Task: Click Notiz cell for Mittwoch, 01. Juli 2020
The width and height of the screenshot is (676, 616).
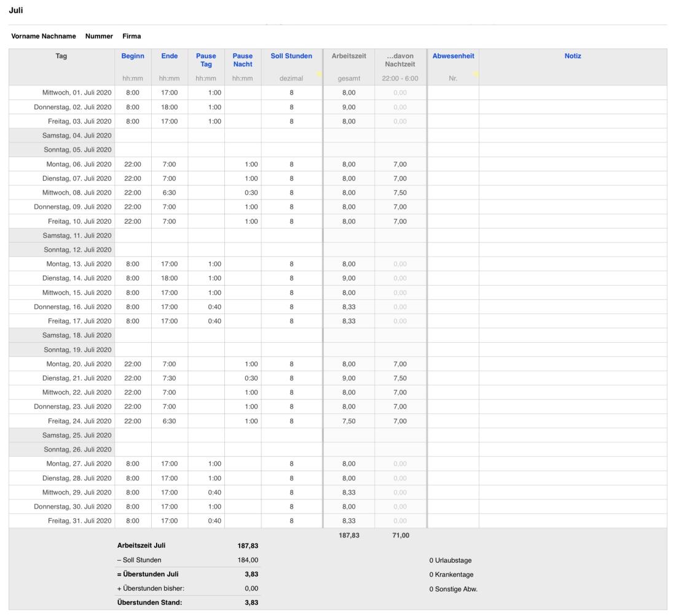Action: tap(572, 92)
